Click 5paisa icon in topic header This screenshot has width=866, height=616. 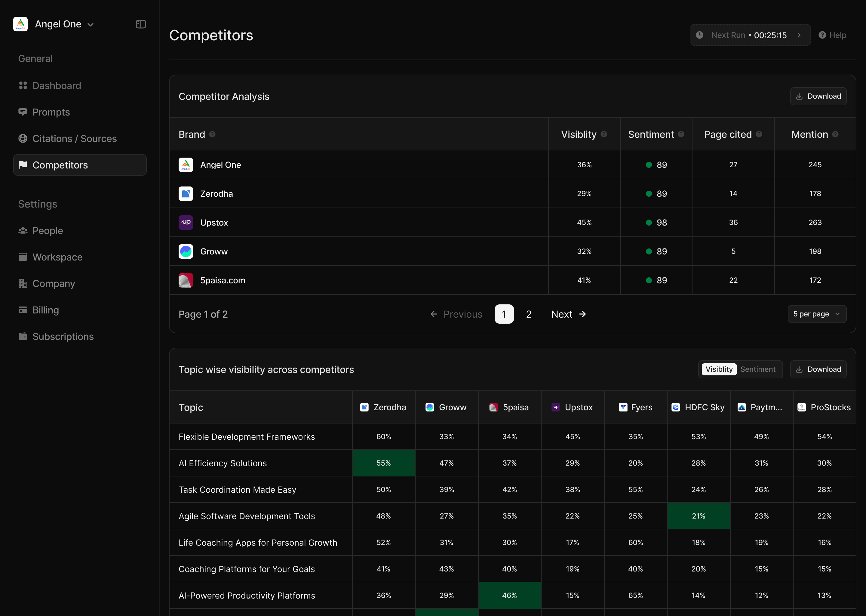[x=493, y=407]
